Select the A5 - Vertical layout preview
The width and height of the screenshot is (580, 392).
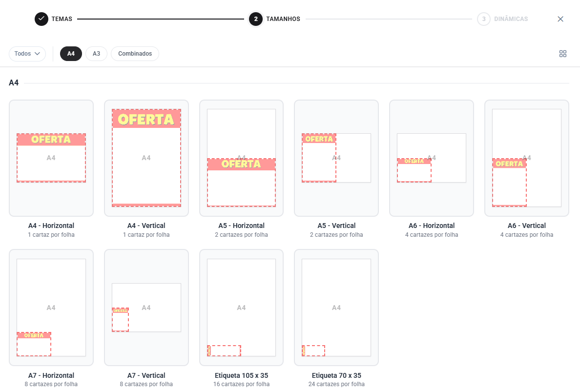[336, 158]
